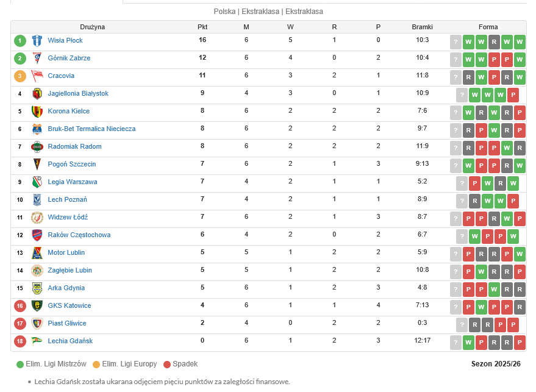
Task: Open the Pogoń Szczecin team page
Action: 71,165
